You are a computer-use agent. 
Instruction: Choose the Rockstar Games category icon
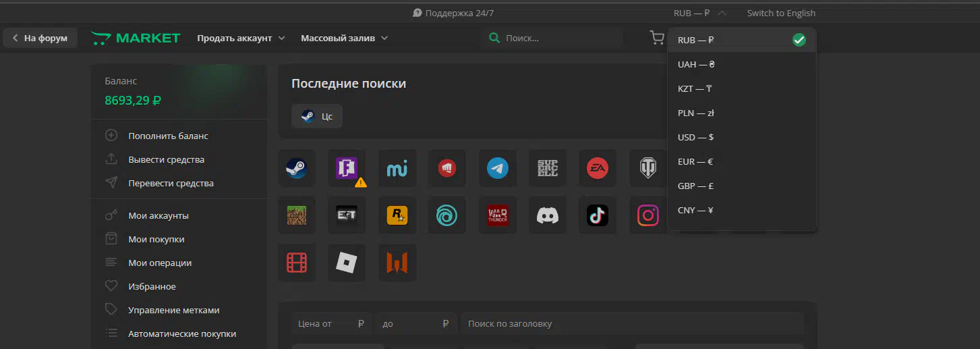tap(397, 215)
